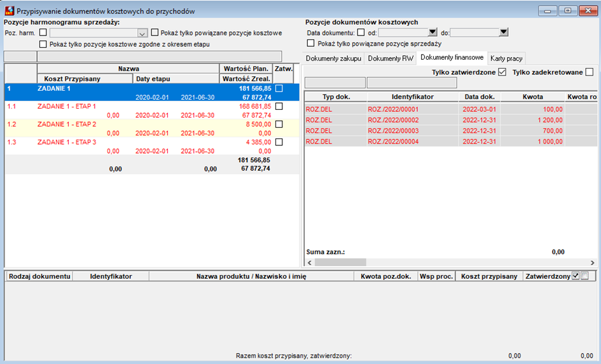This screenshot has width=601, height=364.
Task: Click the date 2022-03-01 cell
Action: click(479, 109)
